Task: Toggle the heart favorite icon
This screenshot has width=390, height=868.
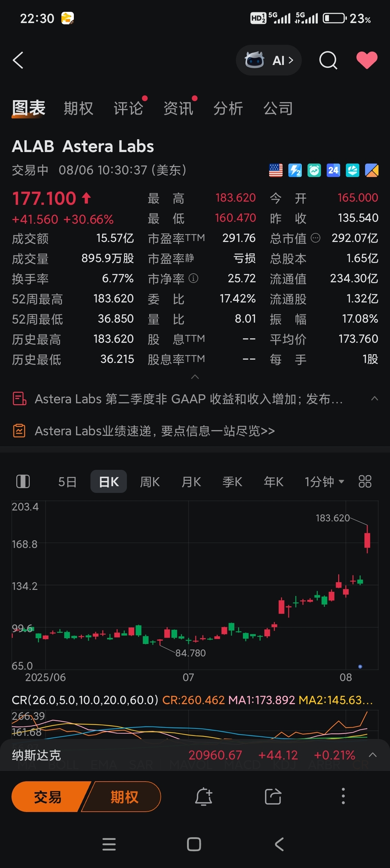Action: pyautogui.click(x=367, y=60)
